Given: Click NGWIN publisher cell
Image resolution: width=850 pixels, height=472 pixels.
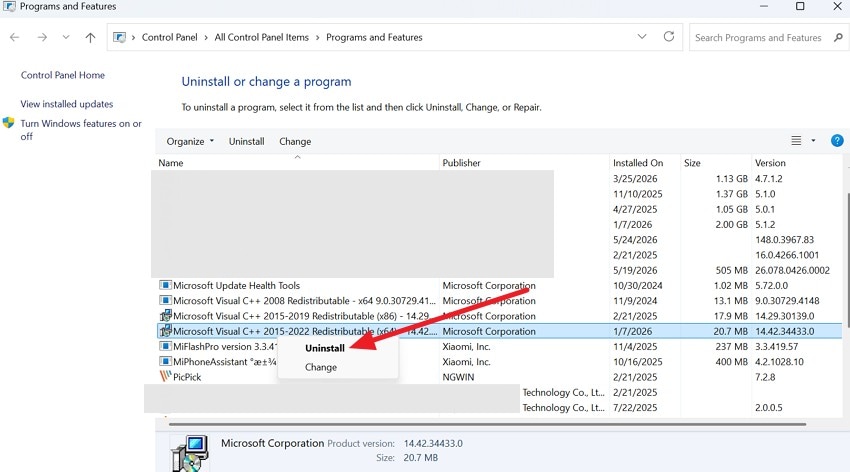Looking at the screenshot, I should click(x=458, y=377).
